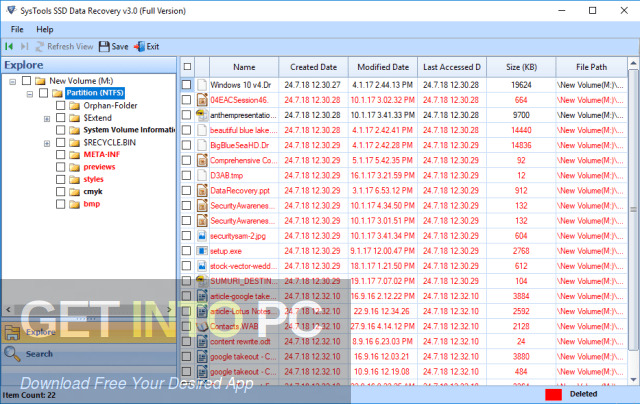Click the setup.exe application icon
The image size is (640, 404).
click(202, 251)
